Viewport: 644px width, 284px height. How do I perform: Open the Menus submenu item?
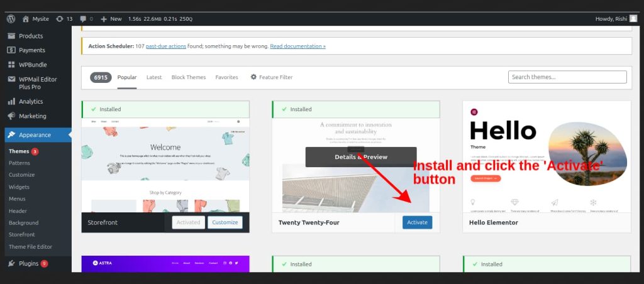point(17,199)
